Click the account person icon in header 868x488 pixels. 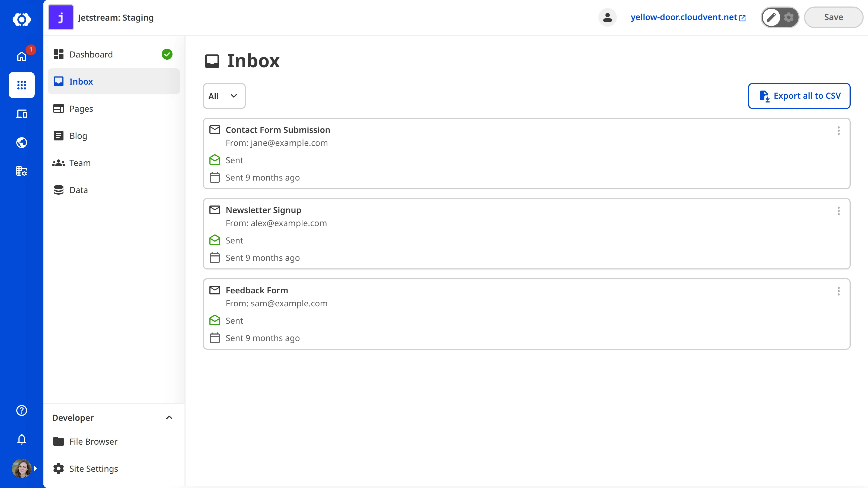tap(607, 17)
